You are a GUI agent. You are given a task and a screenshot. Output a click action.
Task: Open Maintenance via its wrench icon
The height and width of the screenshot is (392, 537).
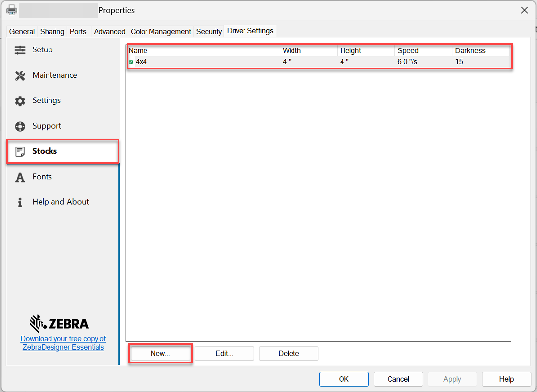19,75
